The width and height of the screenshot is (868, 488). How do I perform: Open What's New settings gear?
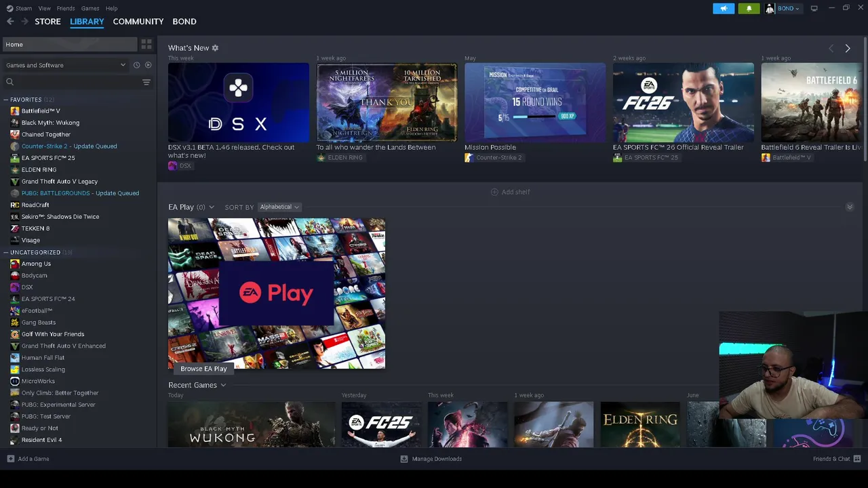[x=215, y=48]
